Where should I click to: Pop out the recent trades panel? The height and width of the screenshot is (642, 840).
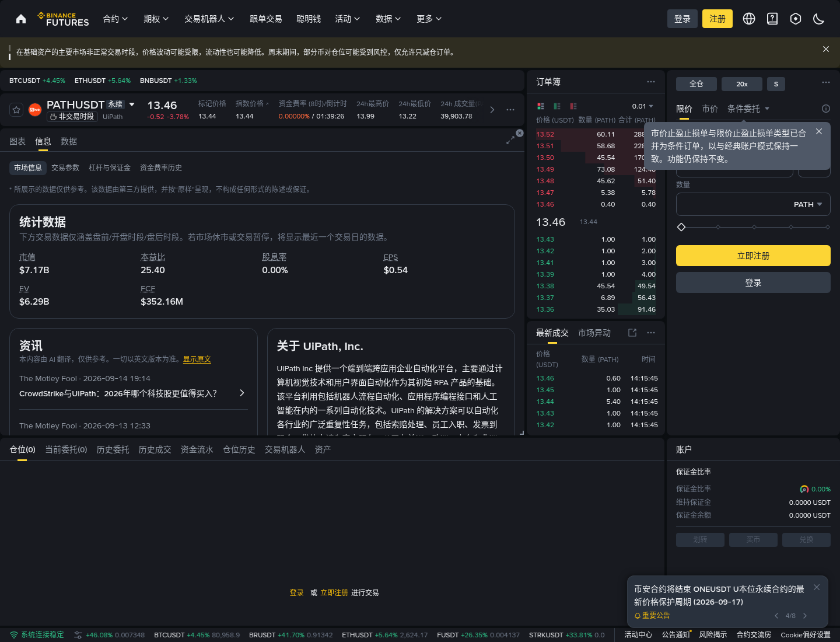pos(632,333)
